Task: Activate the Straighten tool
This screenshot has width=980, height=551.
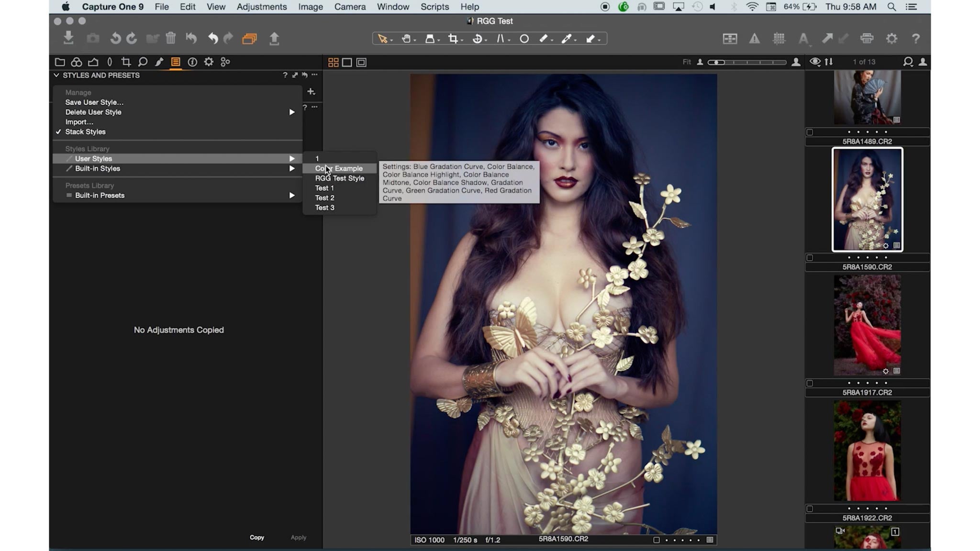Action: tap(478, 39)
